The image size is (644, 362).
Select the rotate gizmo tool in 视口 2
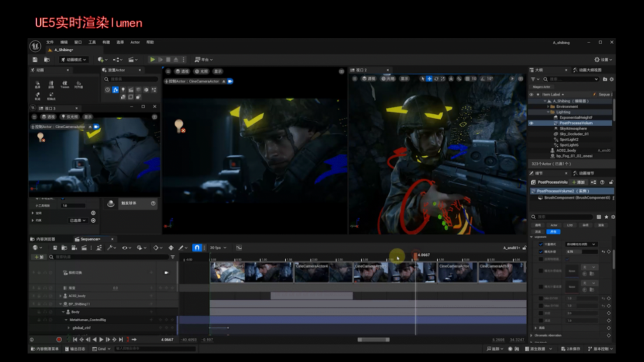pos(436,78)
